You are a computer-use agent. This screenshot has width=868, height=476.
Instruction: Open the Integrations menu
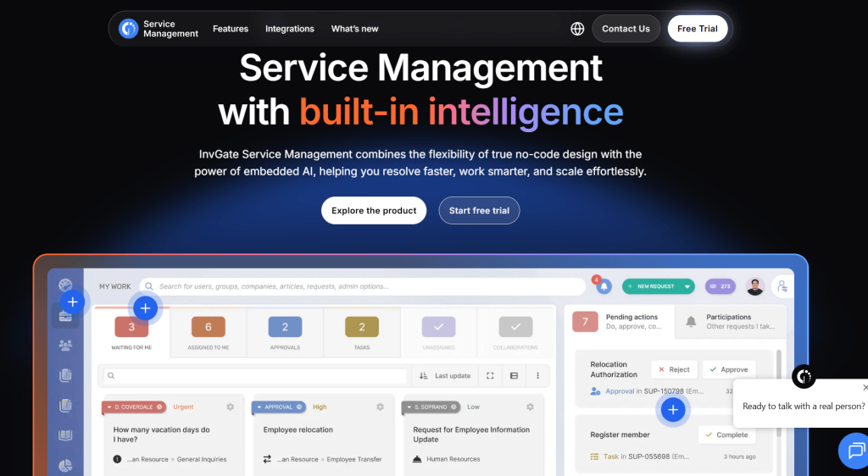click(290, 29)
